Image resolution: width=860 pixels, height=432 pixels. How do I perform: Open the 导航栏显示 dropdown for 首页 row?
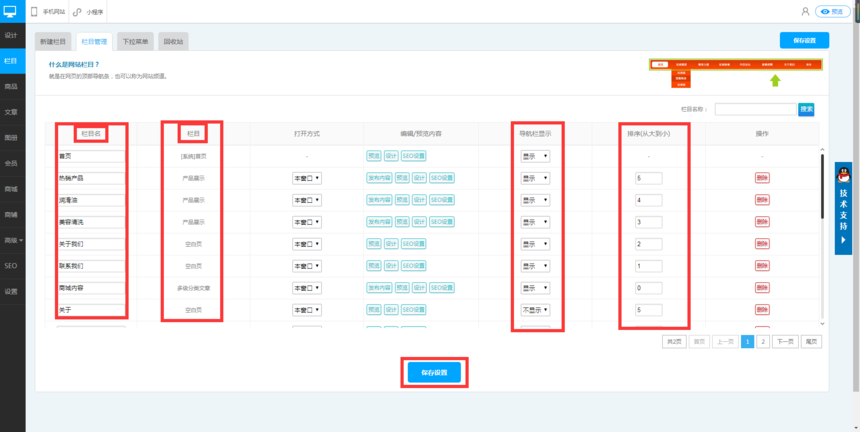tap(534, 156)
